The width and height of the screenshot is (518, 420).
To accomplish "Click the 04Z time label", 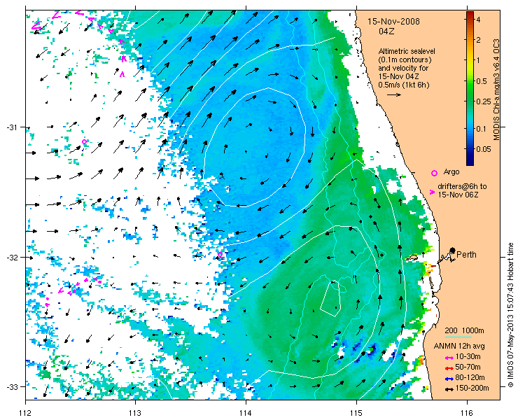I will pos(386,31).
